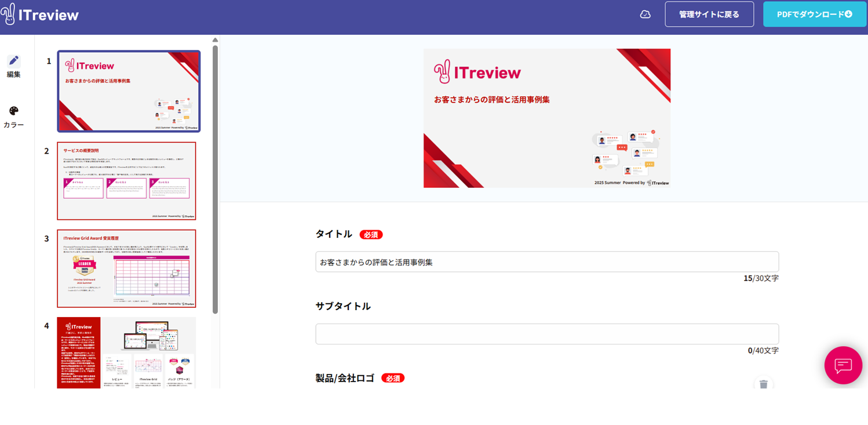Click the サブタイトル field label
868x425 pixels.
click(x=343, y=306)
